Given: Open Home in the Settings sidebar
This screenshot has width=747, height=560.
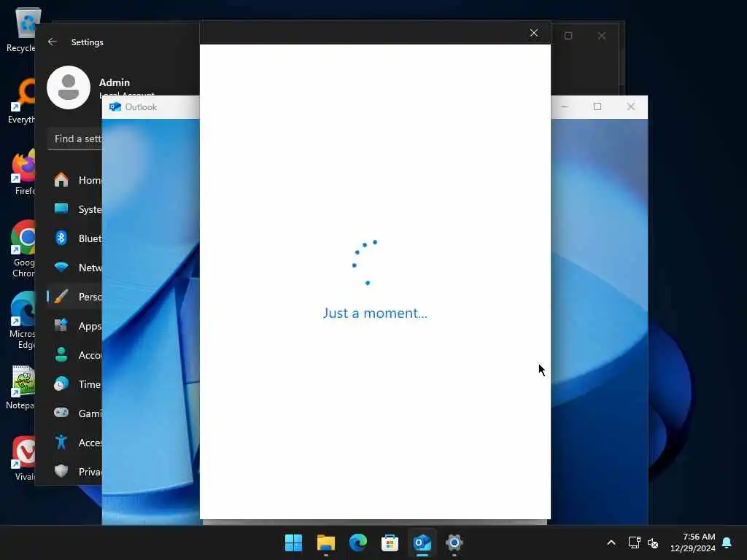Looking at the screenshot, I should click(x=75, y=180).
